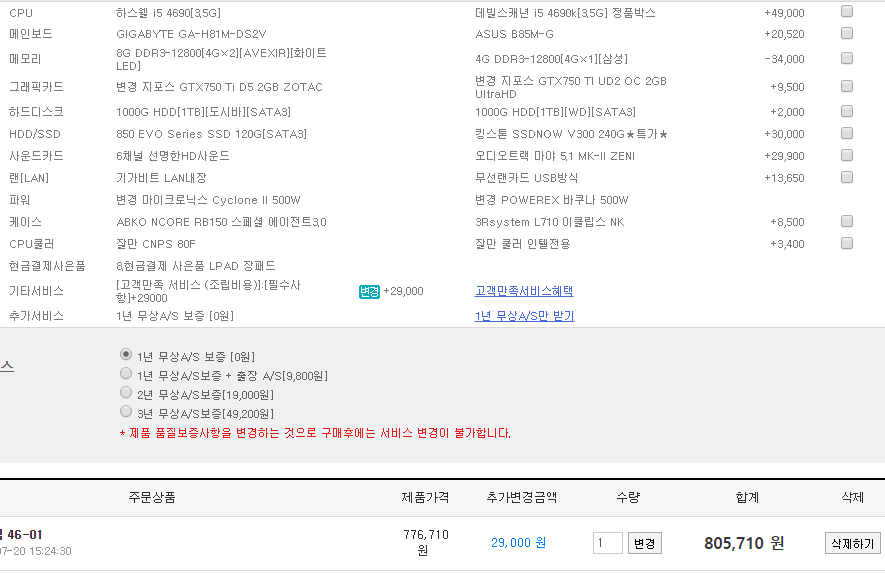Click the red warranty change warning notice

(315, 433)
